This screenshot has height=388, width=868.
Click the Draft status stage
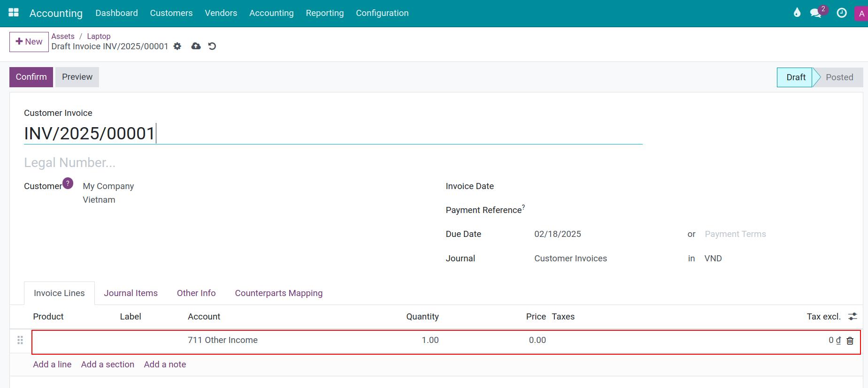click(x=796, y=77)
